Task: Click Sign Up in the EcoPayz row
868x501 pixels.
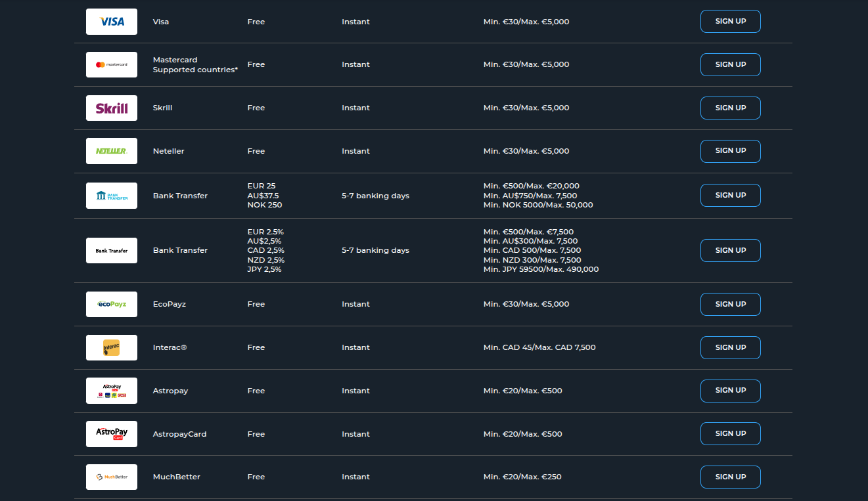Action: (x=730, y=304)
